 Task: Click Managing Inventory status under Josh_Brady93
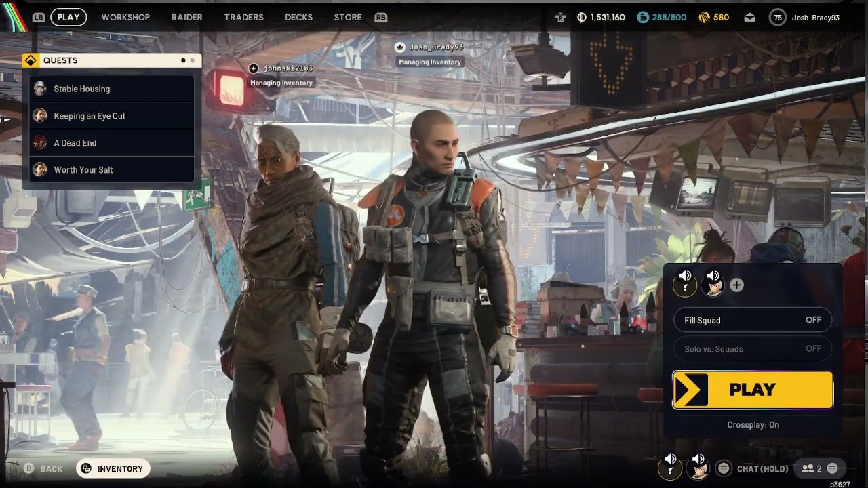(430, 62)
